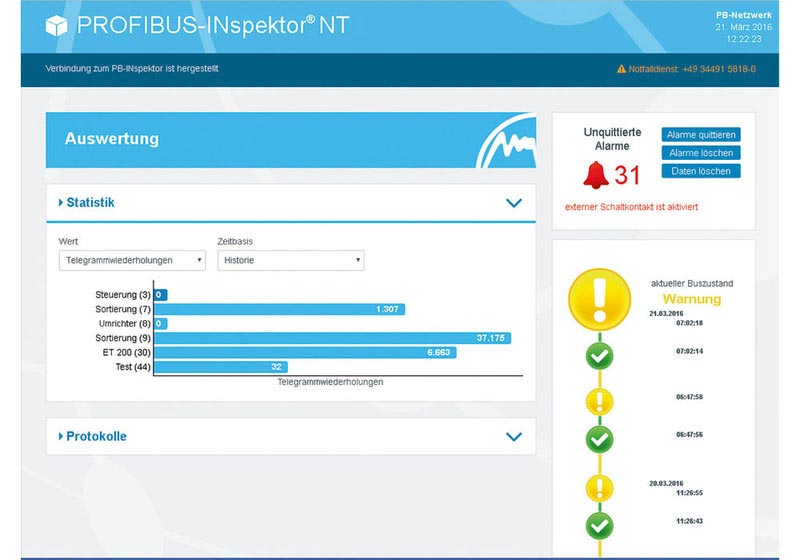Image resolution: width=800 pixels, height=560 pixels.
Task: Click the 'Unquittierte Alarme' heading
Action: (x=612, y=139)
